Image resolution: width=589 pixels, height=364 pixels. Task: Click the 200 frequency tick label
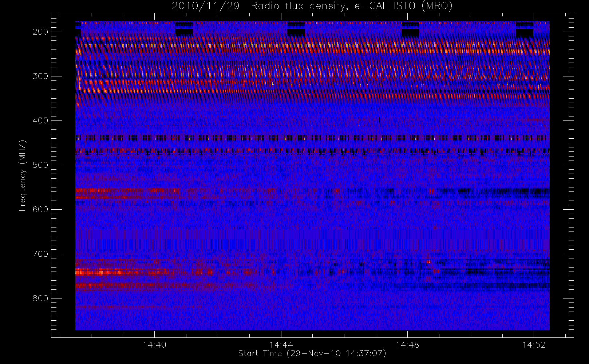coord(40,32)
